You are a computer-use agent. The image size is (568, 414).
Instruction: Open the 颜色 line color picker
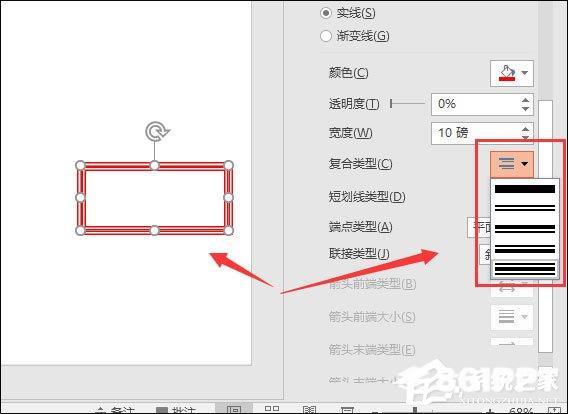511,73
